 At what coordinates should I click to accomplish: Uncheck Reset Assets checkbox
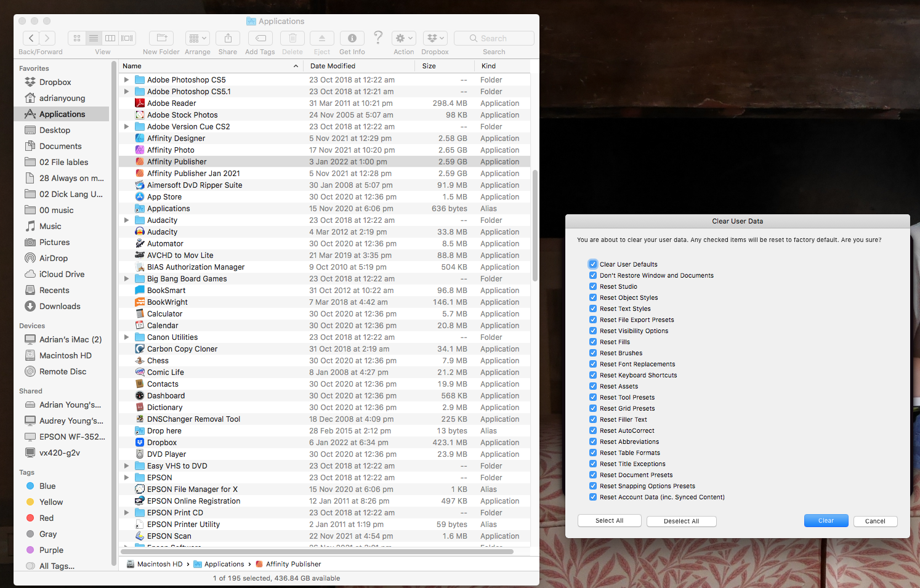coord(593,386)
